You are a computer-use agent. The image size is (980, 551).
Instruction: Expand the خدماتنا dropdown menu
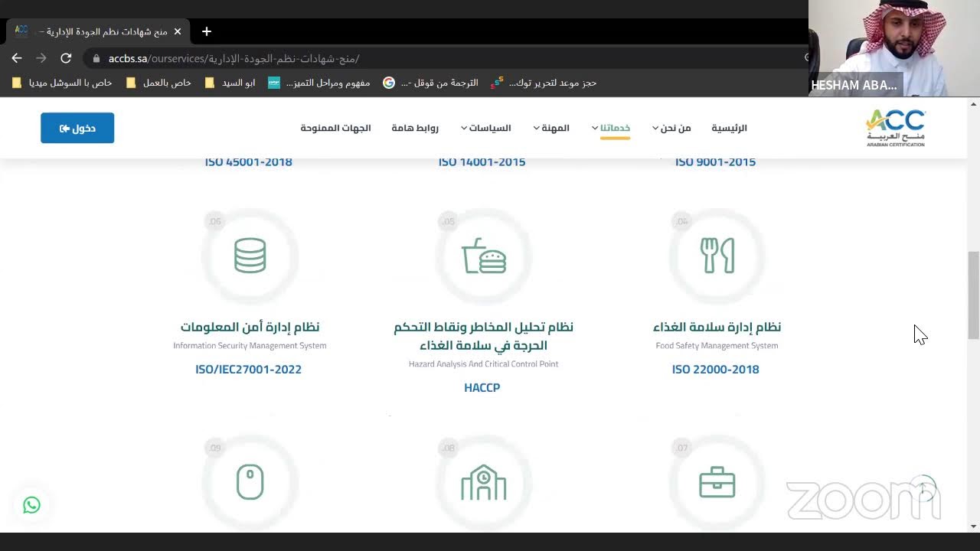tap(611, 128)
